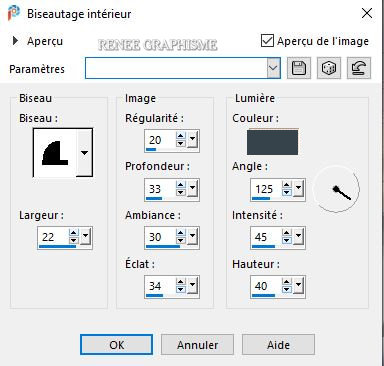Click the reset to default arrow icon
This screenshot has width=384, height=366.
[359, 68]
